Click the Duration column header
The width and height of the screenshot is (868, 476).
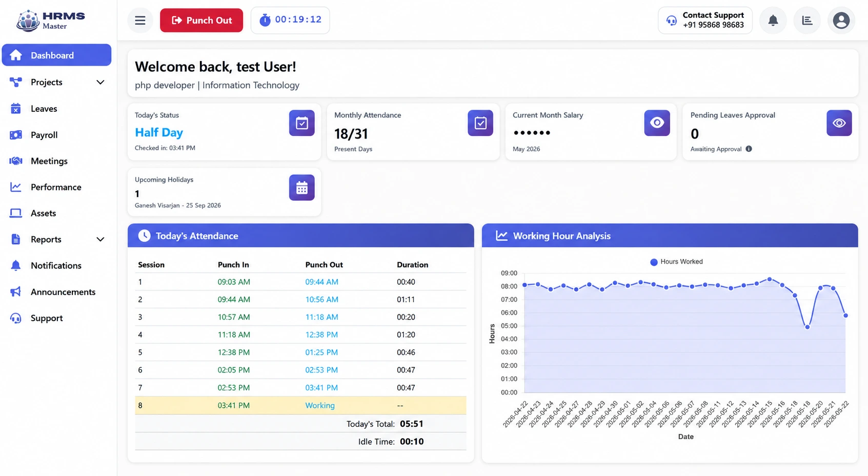click(413, 265)
